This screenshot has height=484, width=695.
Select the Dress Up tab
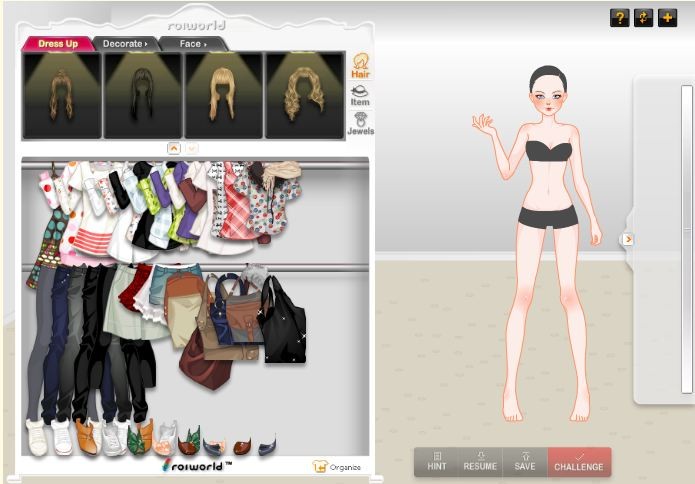tap(58, 44)
